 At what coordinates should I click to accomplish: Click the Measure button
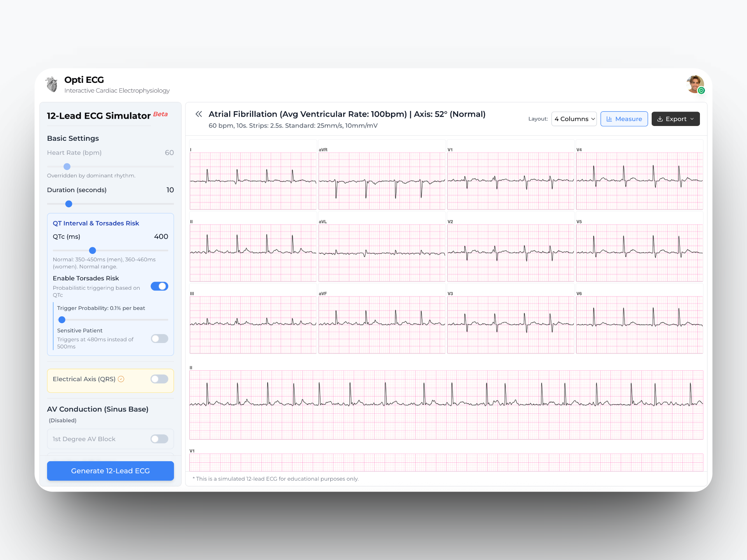pyautogui.click(x=624, y=119)
